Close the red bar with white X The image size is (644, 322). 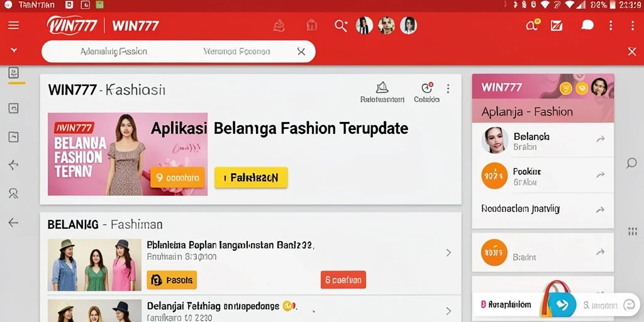[632, 52]
